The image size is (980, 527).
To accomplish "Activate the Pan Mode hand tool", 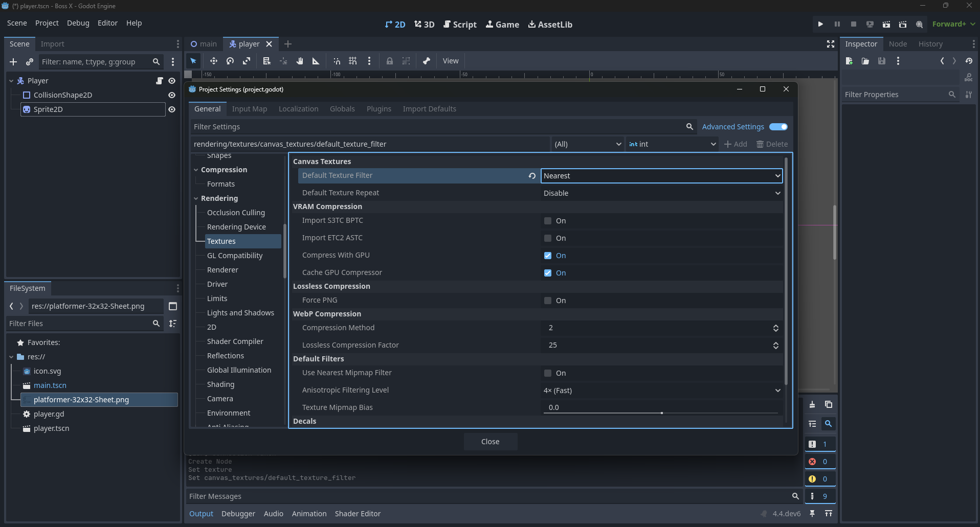I will [300, 61].
